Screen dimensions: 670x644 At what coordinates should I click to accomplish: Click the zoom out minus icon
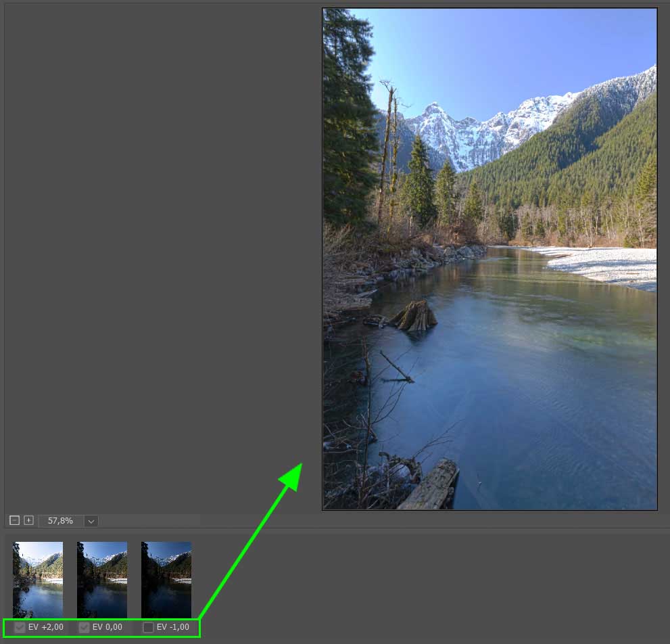point(14,520)
